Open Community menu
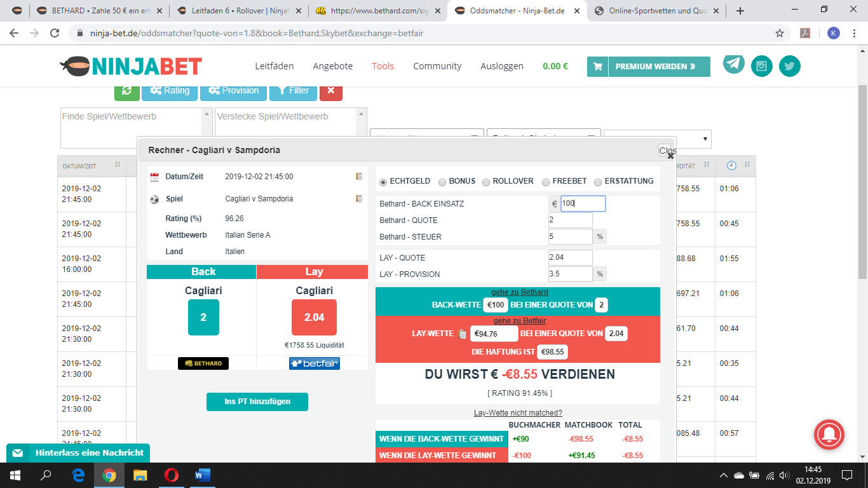This screenshot has width=868, height=488. pyautogui.click(x=437, y=66)
